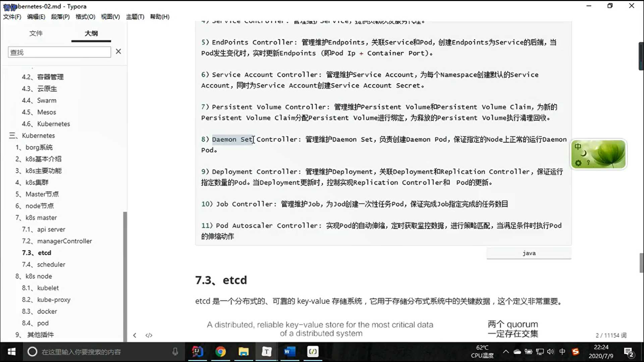Clear the outline search with X icon

point(118,52)
